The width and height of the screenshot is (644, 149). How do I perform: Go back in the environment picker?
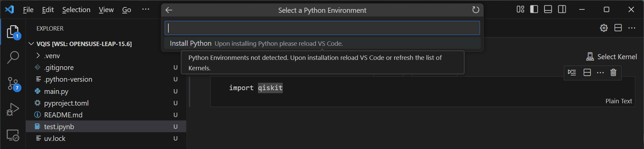[169, 10]
